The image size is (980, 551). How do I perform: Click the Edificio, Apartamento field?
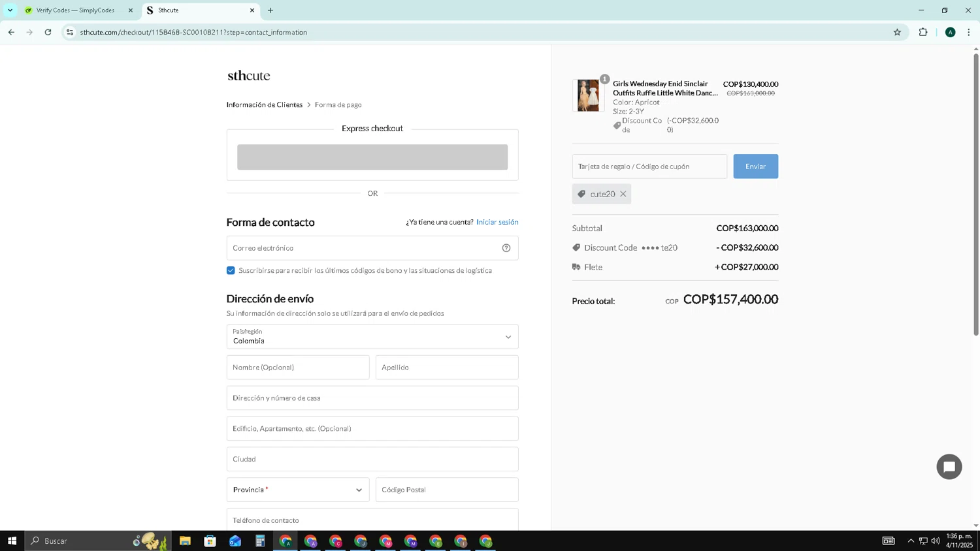[x=372, y=429]
